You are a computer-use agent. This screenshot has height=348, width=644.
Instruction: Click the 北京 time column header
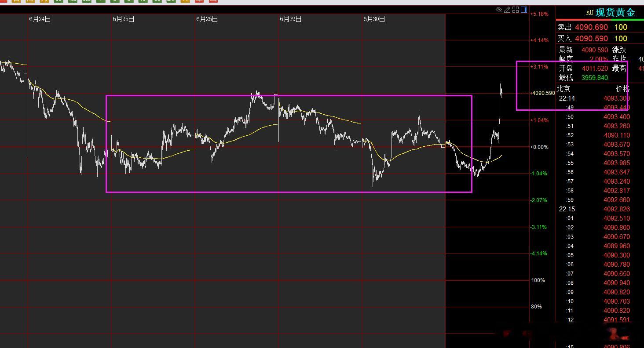tap(564, 89)
